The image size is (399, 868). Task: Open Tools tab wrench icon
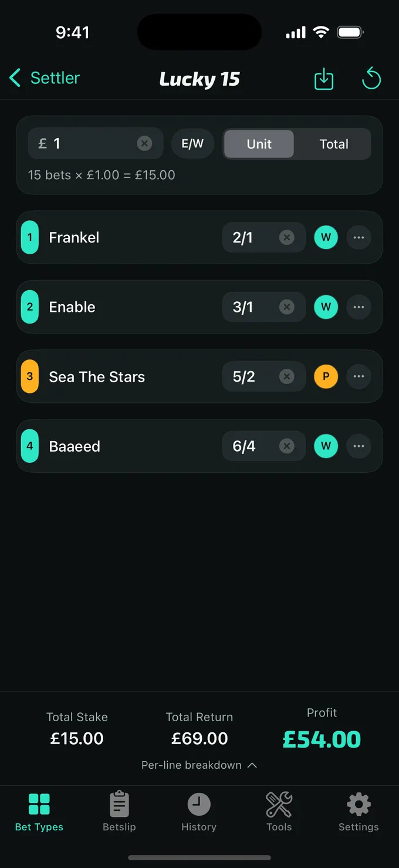pos(279,804)
